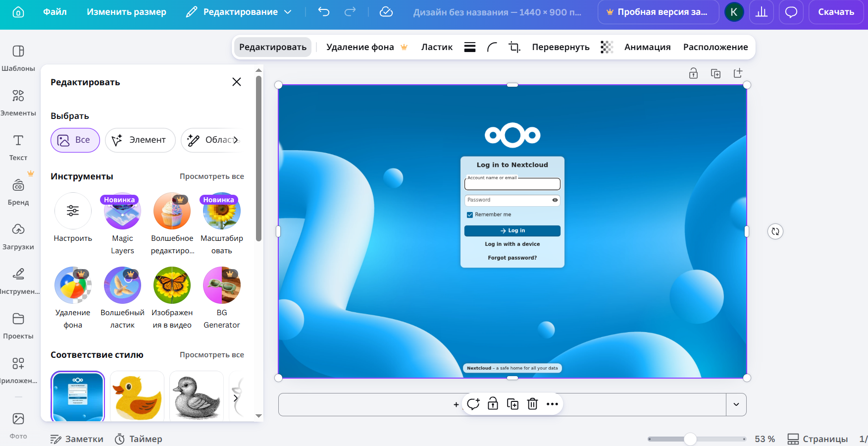Choose Удаление фона in the top toolbar

[x=366, y=47]
